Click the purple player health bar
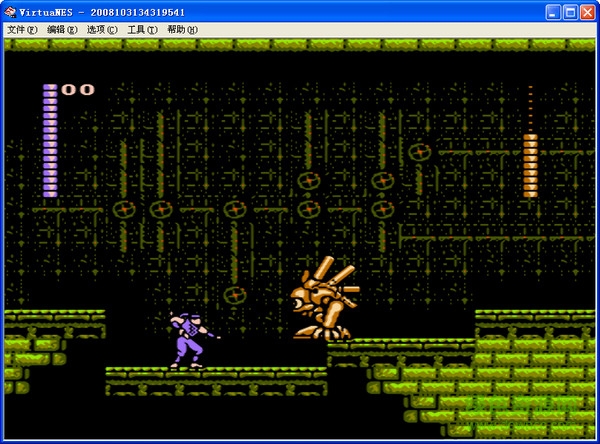This screenshot has width=600, height=444. tap(50, 141)
